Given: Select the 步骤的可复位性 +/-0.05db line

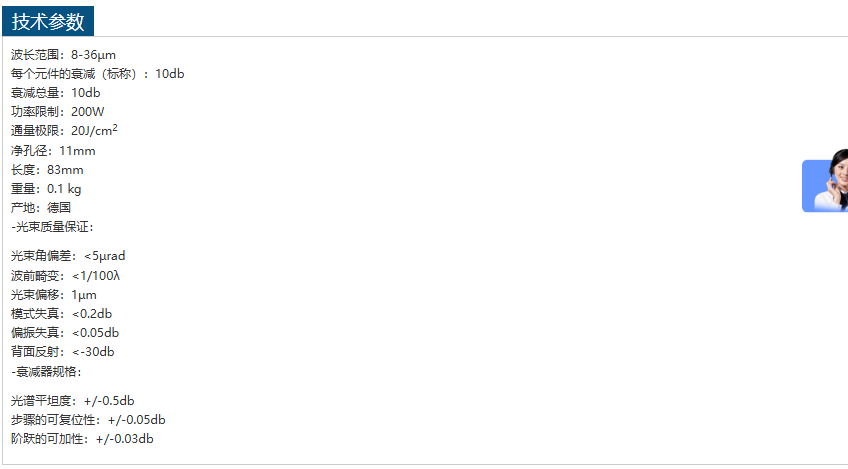Looking at the screenshot, I should 88,420.
